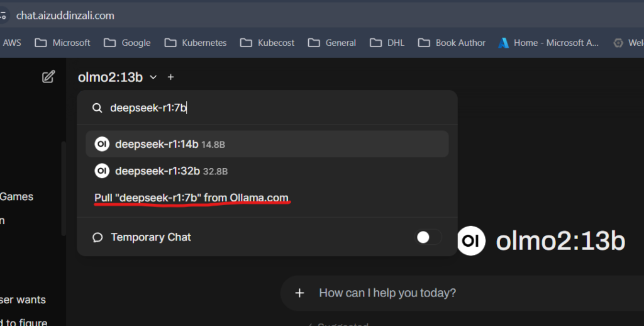Open the Book Author bookmarks folder
Viewport: 644px width, 326px height.
[x=452, y=43]
